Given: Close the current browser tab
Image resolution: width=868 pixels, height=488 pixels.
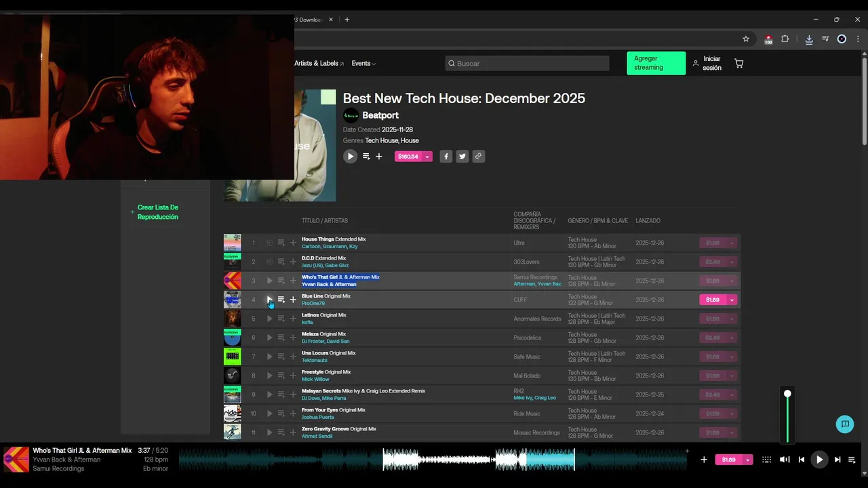Looking at the screenshot, I should coord(331,20).
